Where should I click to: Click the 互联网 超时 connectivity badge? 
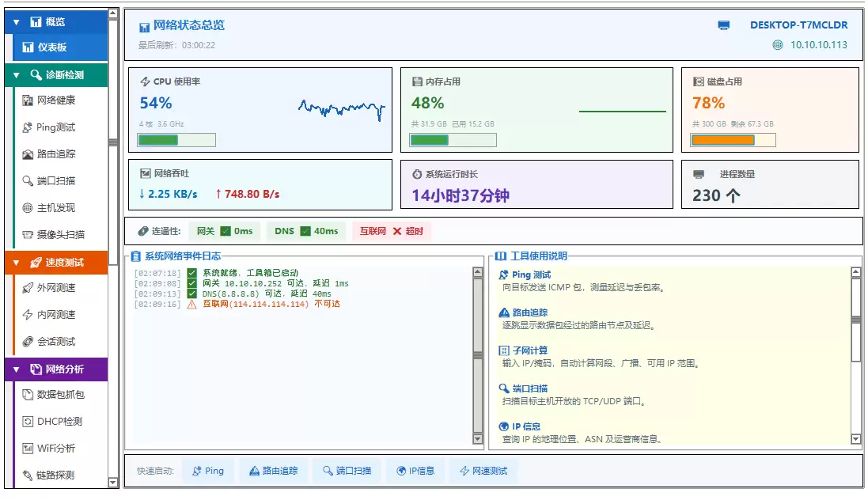[392, 232]
